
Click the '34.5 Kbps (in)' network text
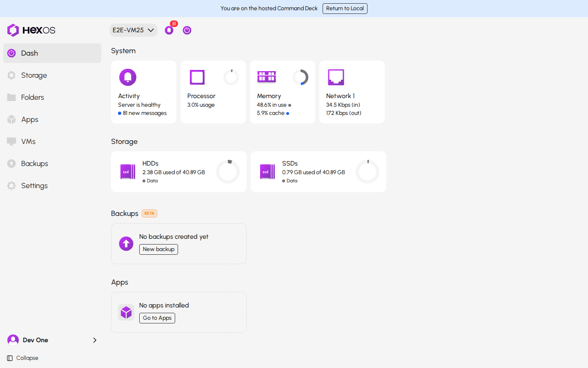[343, 105]
